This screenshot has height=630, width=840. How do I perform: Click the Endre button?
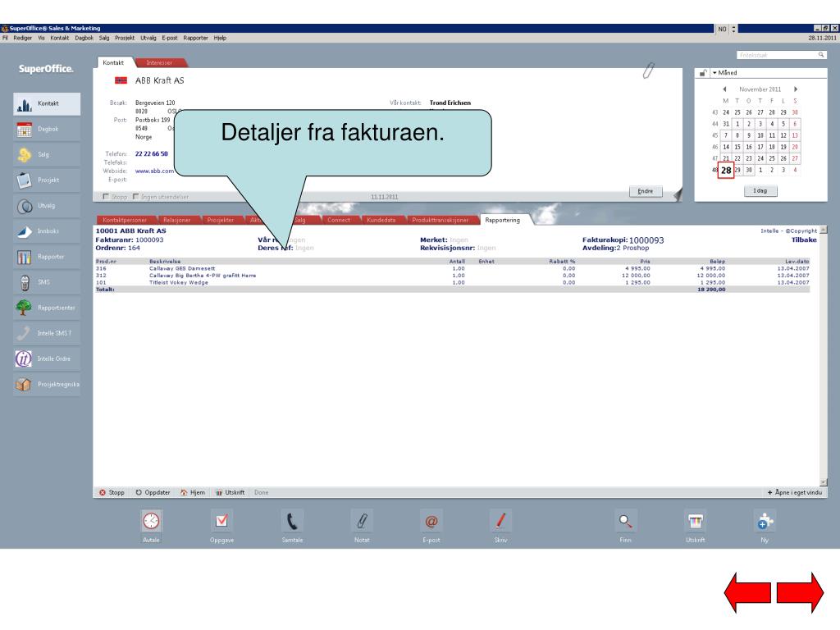[646, 191]
